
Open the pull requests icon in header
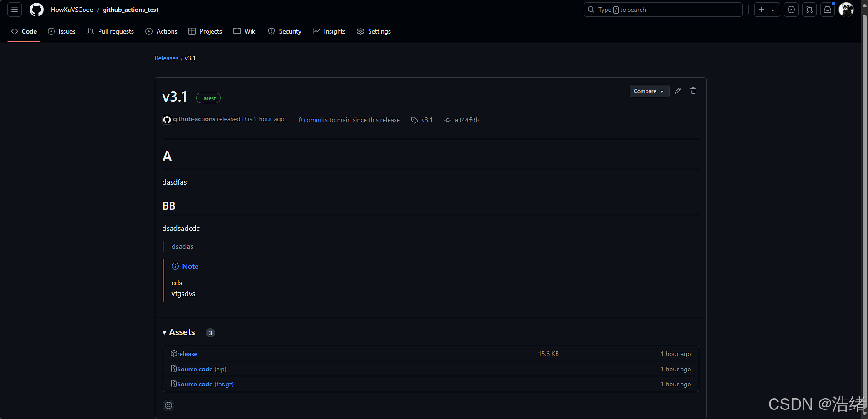[809, 10]
